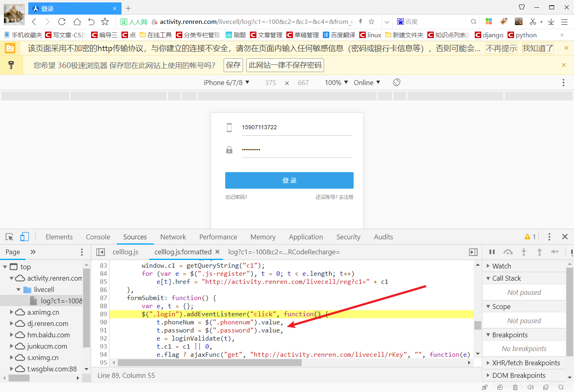Expand XHR/fetch Breakpoints section
574x392 pixels.
(x=488, y=363)
